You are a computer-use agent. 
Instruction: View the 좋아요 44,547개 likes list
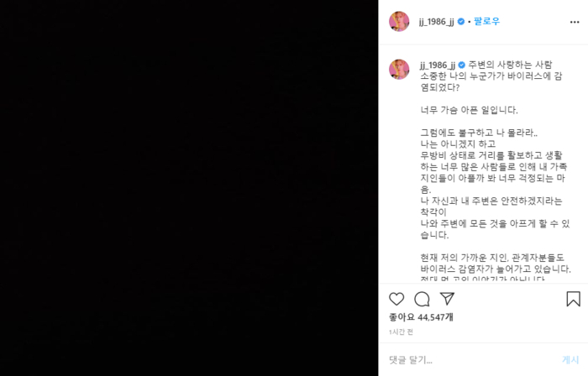pyautogui.click(x=421, y=317)
